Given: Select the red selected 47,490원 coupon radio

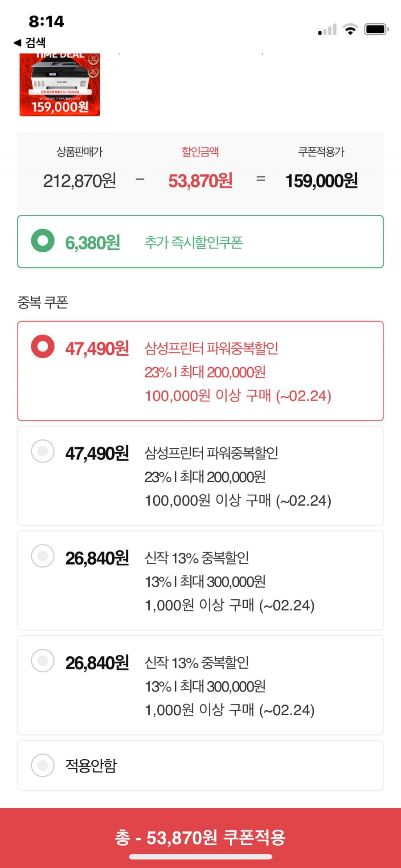Looking at the screenshot, I should coord(43,346).
